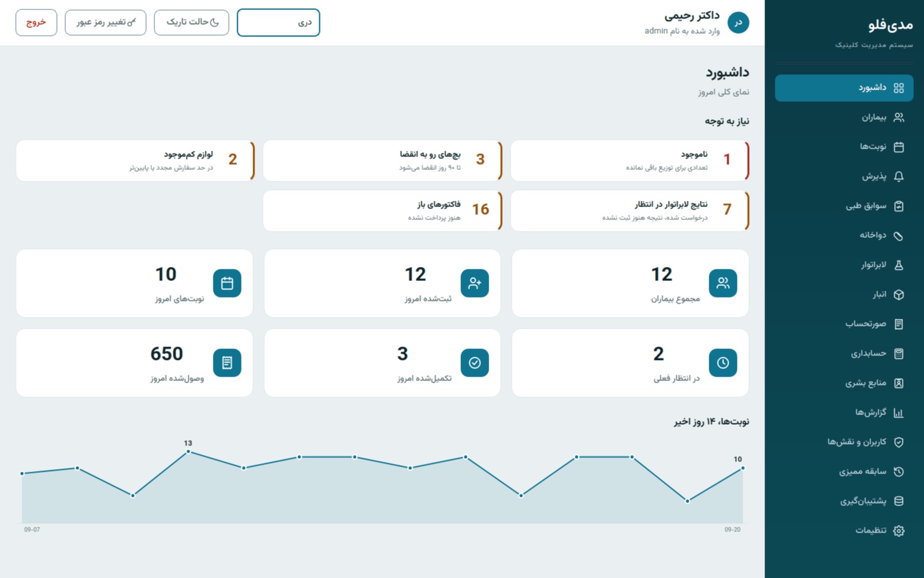
Task: Click the منابع بشری badge icon
Action: click(x=899, y=383)
